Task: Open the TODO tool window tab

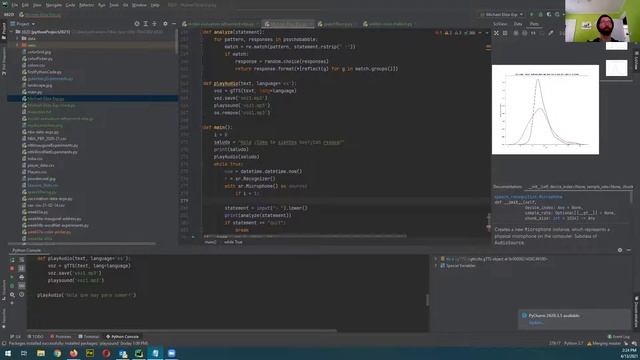Action: (x=36, y=337)
